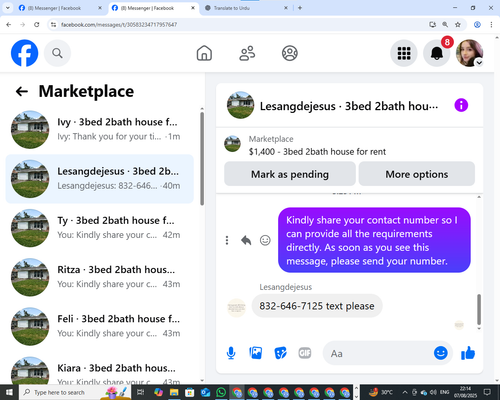The height and width of the screenshot is (400, 500).
Task: Open the zoom magnifier in address bar
Action: pos(445,24)
